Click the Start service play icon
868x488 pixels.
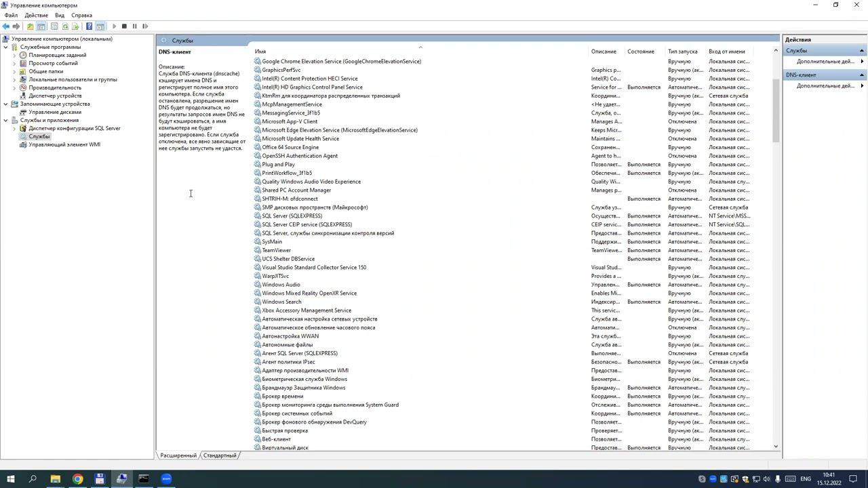pos(114,26)
